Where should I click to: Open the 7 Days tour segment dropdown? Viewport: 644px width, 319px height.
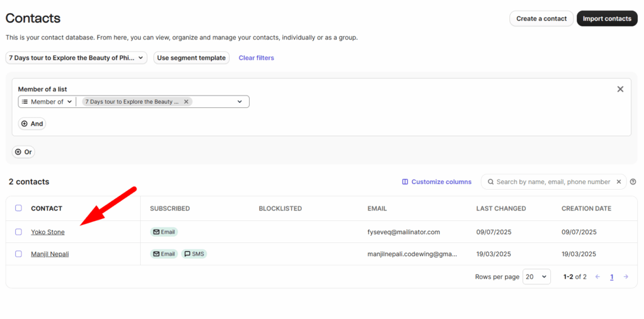coord(76,58)
